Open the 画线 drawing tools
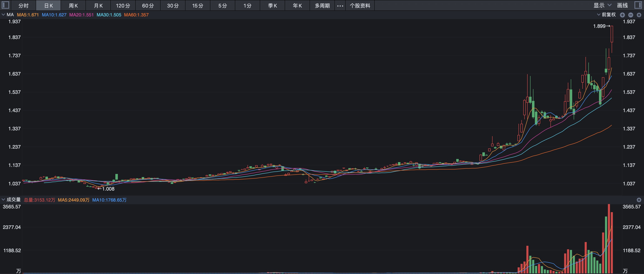Screen dimensions: 644x274 622,5
